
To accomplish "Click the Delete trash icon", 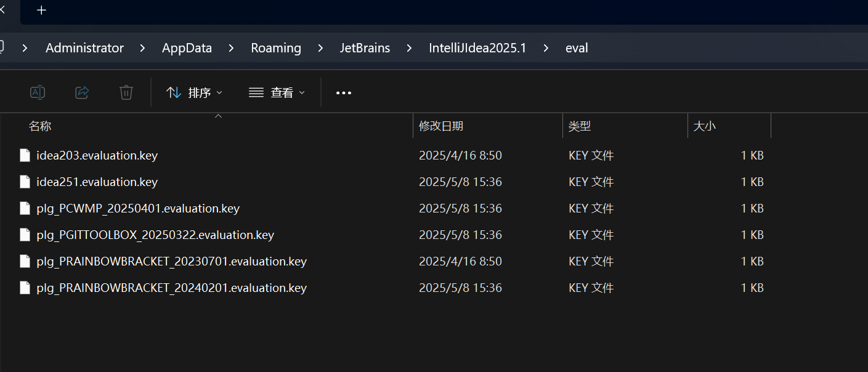I will [126, 92].
